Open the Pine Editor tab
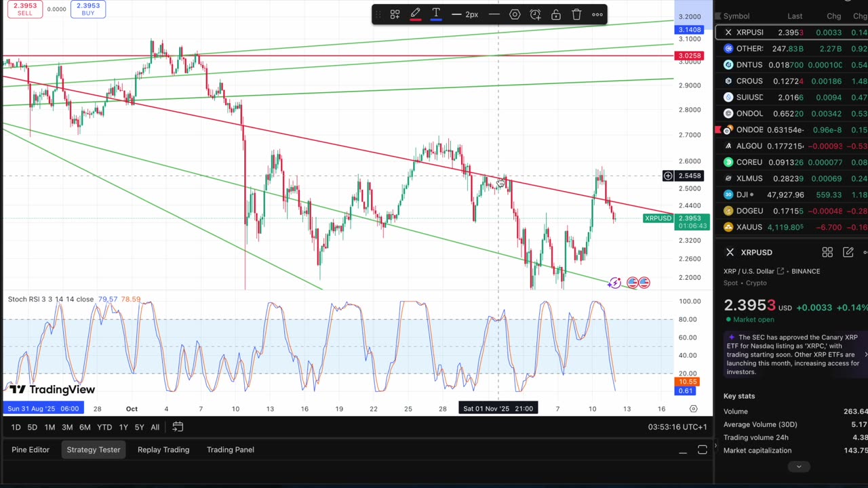 pyautogui.click(x=31, y=449)
